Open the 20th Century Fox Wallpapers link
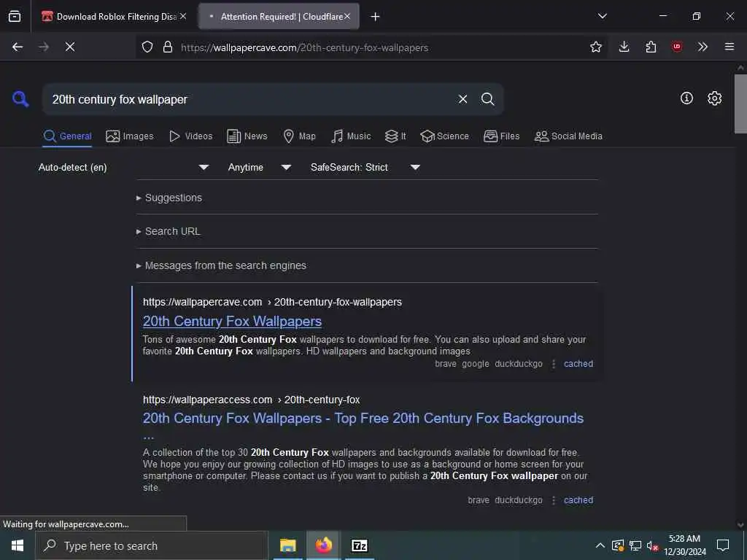The image size is (747, 560). pos(232,322)
